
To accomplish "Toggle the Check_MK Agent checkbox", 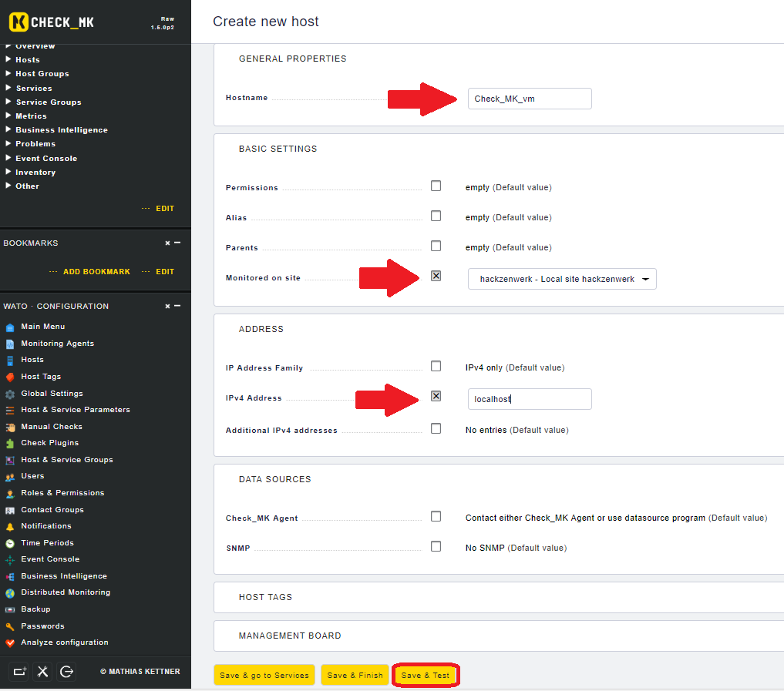I will click(x=436, y=517).
